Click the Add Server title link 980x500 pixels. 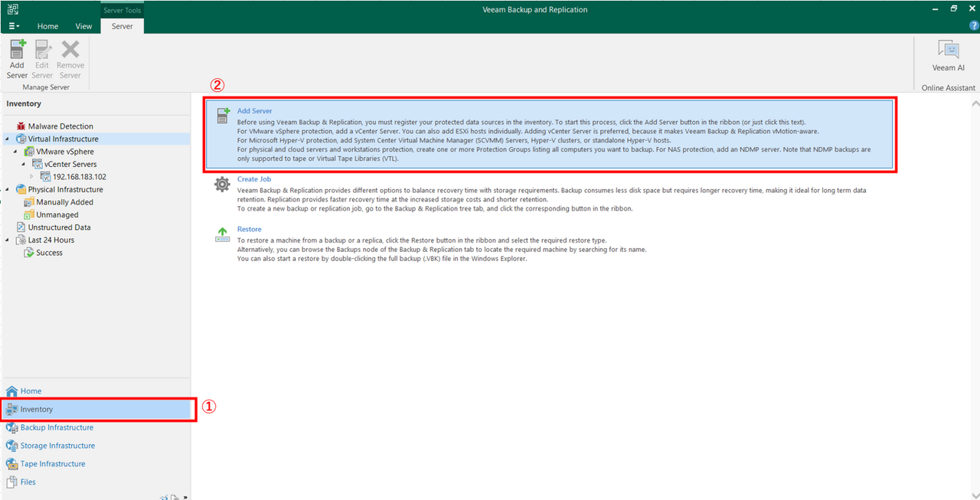click(254, 111)
